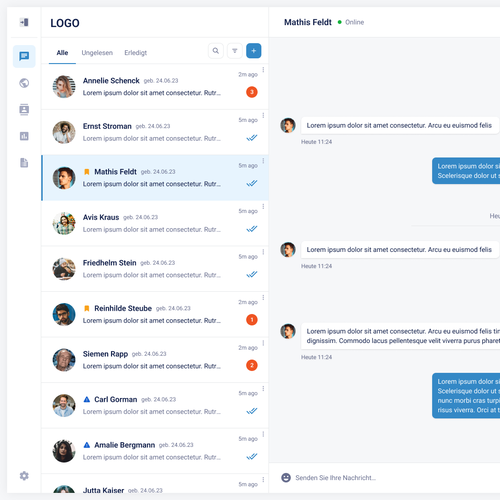The image size is (500, 500).
Task: Open more options for Siemen Rapp
Action: click(263, 343)
